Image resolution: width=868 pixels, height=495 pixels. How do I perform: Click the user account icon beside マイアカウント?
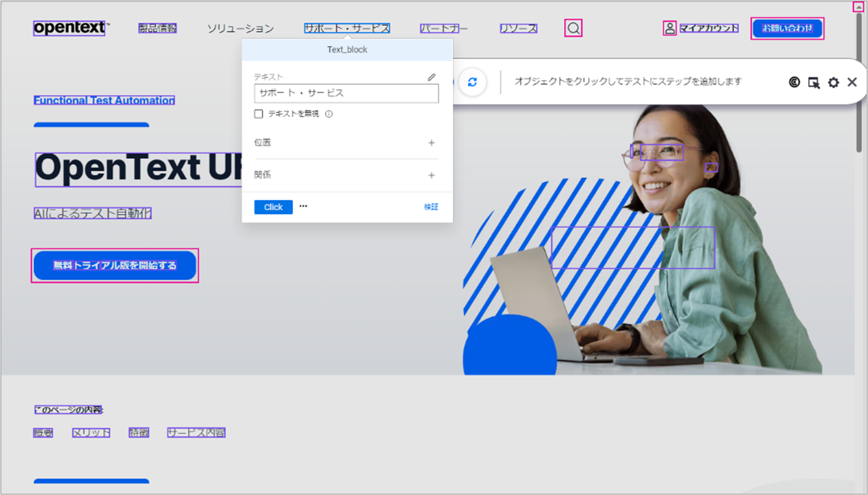click(x=669, y=28)
